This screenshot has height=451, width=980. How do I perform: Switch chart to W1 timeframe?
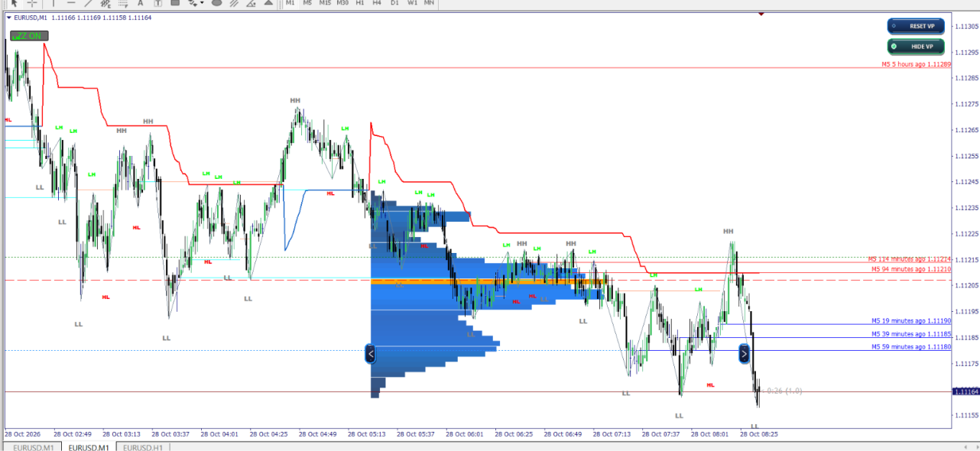(x=412, y=3)
